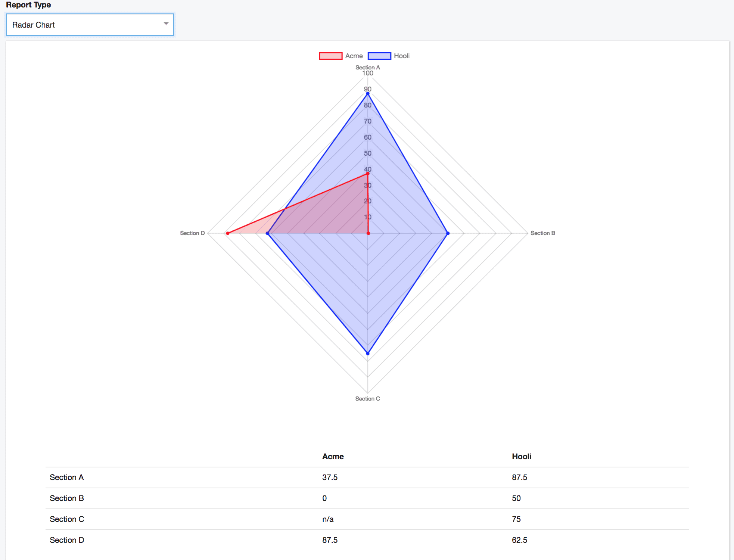Click Section B row label in table

coord(67,498)
